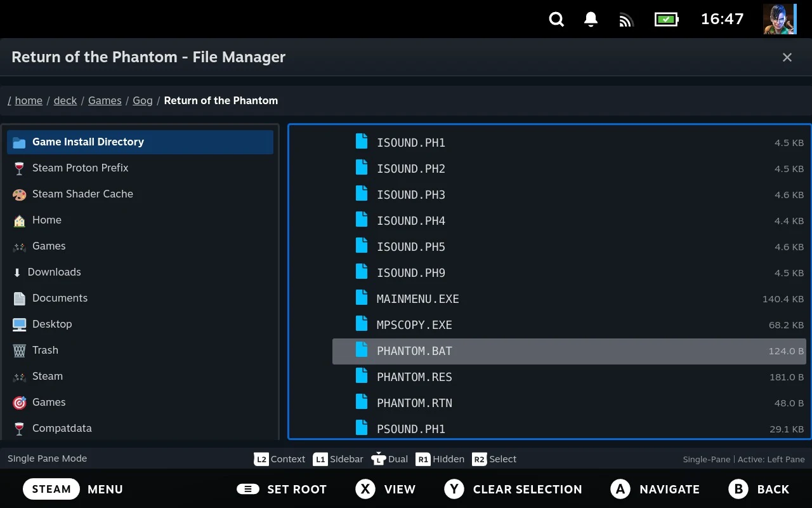Viewport: 812px width, 508px height.
Task: Click file icon for PHANTOM.RTN
Action: click(362, 403)
